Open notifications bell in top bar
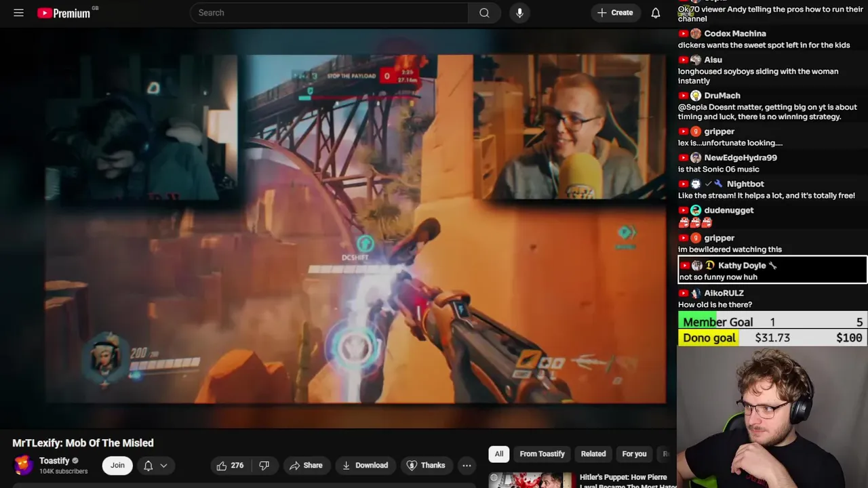 point(656,13)
